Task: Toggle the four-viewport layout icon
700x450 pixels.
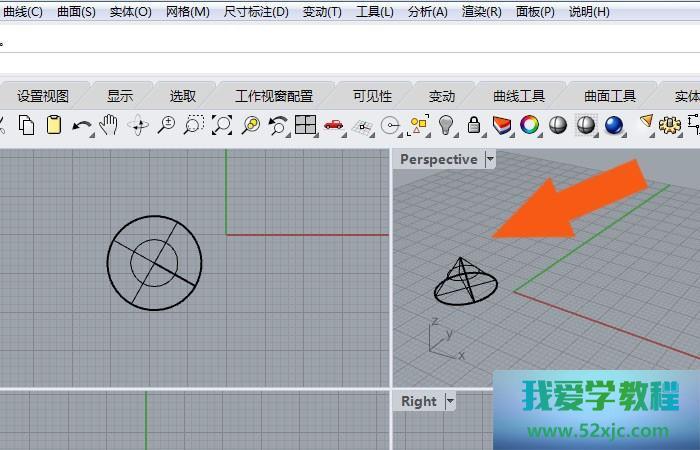Action: 305,125
